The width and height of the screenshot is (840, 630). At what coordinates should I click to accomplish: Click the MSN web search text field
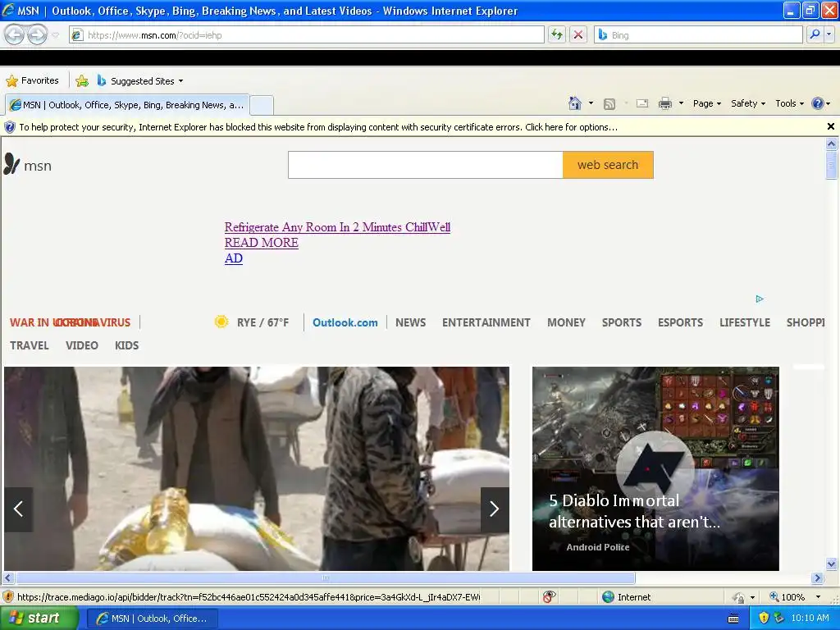coord(426,164)
